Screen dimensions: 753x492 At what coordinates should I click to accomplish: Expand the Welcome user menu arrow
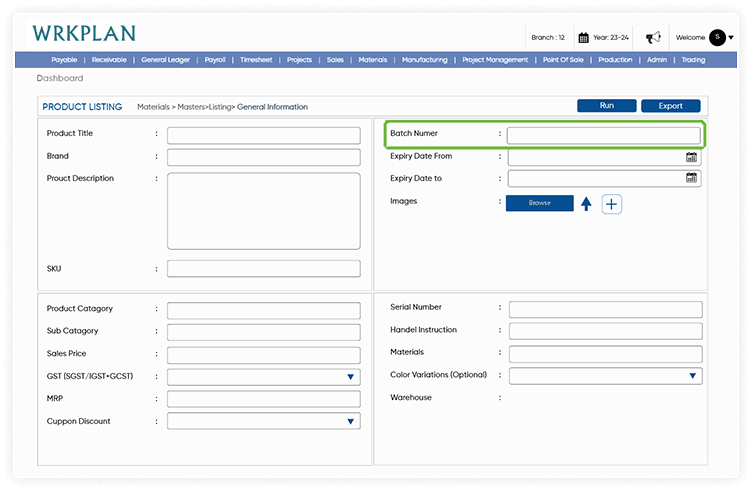731,38
